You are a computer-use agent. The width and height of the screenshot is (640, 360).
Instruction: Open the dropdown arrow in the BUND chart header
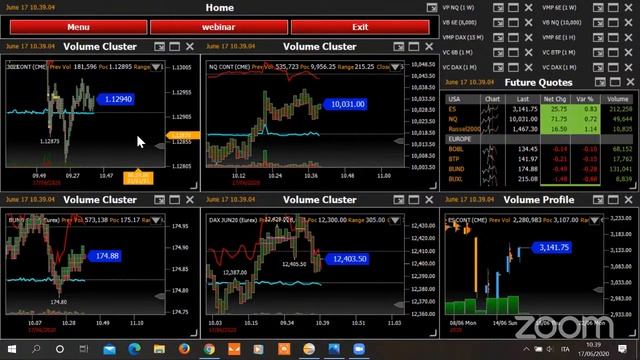click(x=156, y=220)
